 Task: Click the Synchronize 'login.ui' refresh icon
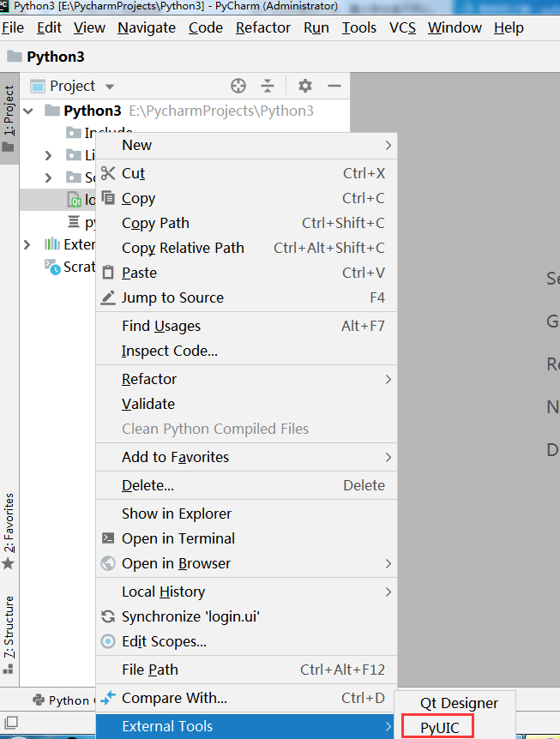pyautogui.click(x=111, y=616)
